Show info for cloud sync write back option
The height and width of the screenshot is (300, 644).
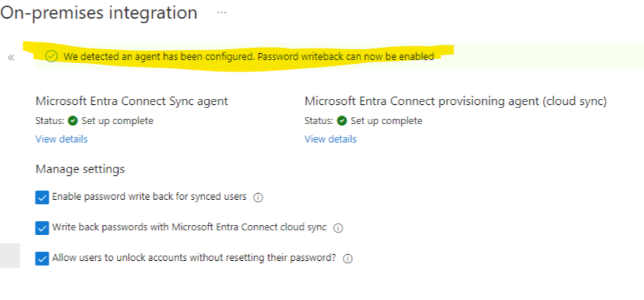click(x=338, y=228)
